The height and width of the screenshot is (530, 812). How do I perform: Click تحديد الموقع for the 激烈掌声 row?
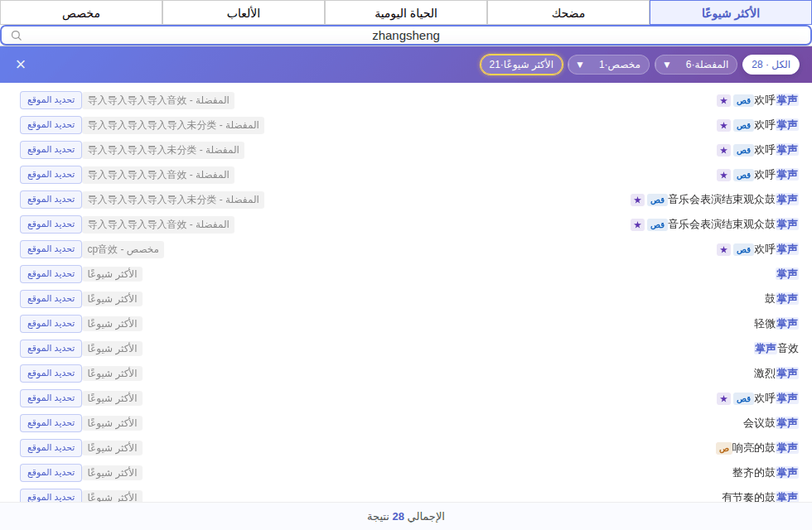pos(51,373)
